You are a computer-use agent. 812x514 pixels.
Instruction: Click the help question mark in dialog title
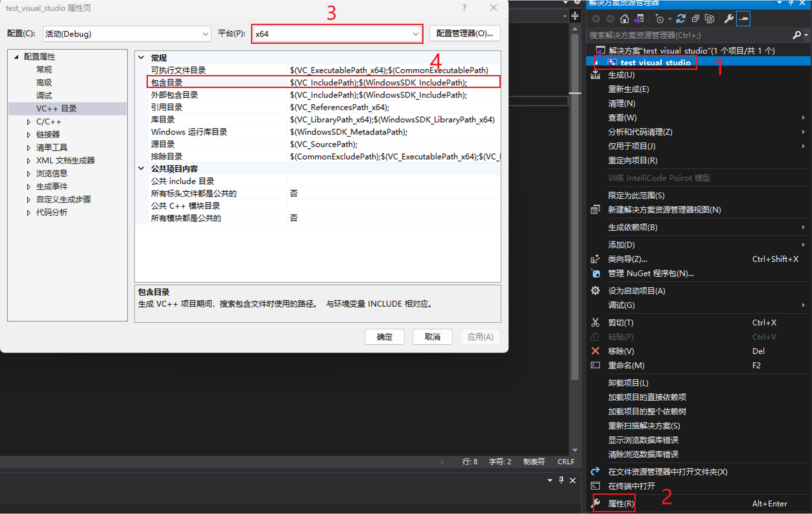(x=464, y=8)
